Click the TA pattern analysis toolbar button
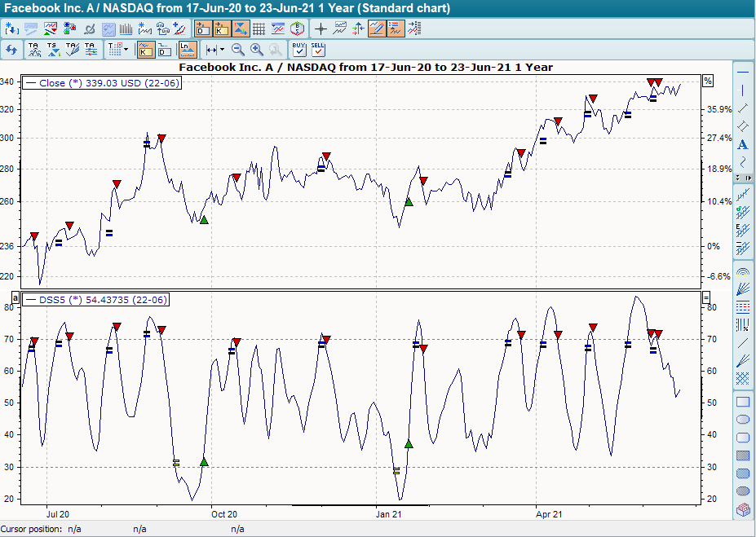Image resolution: width=756 pixels, height=537 pixels. [33, 49]
